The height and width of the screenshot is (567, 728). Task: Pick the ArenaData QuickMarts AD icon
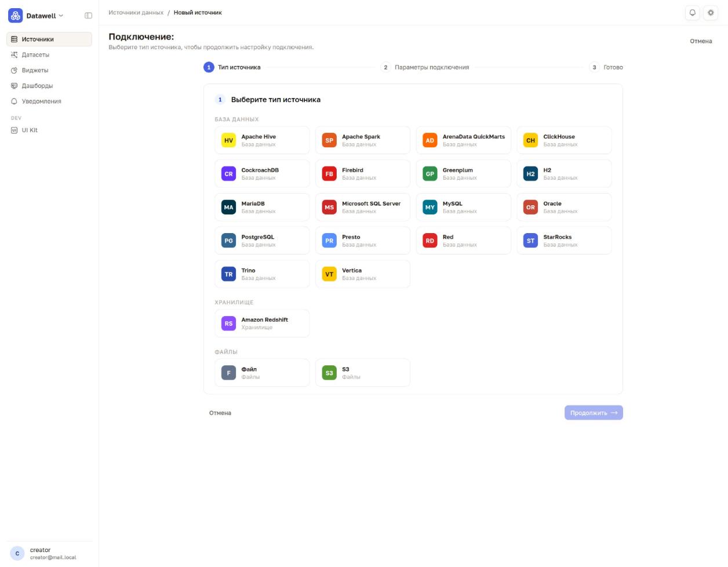pos(430,140)
